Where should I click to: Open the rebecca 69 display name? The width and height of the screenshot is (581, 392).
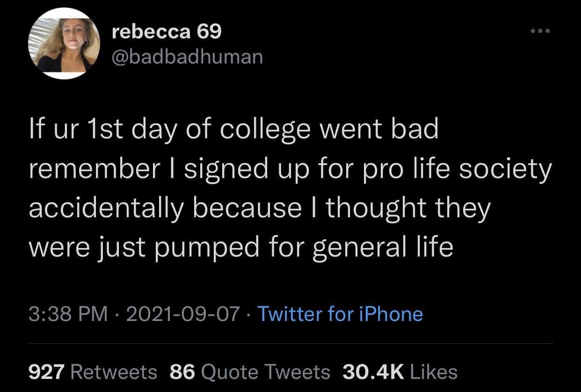click(x=167, y=32)
